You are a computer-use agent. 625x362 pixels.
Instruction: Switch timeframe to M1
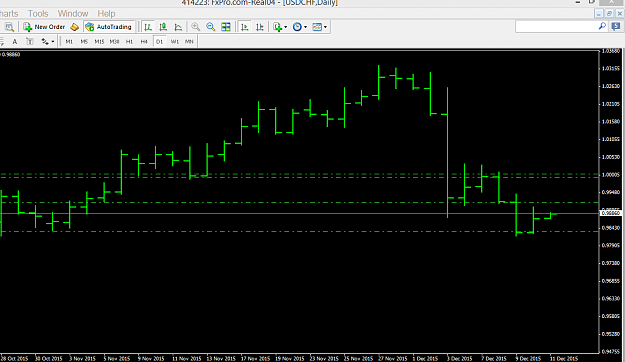click(x=69, y=41)
